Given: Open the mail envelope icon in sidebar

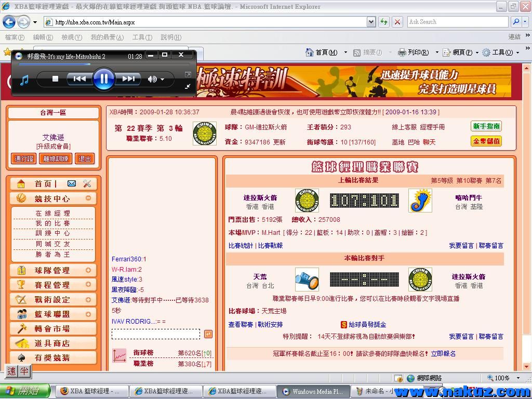Looking at the screenshot, I should click(x=72, y=183).
